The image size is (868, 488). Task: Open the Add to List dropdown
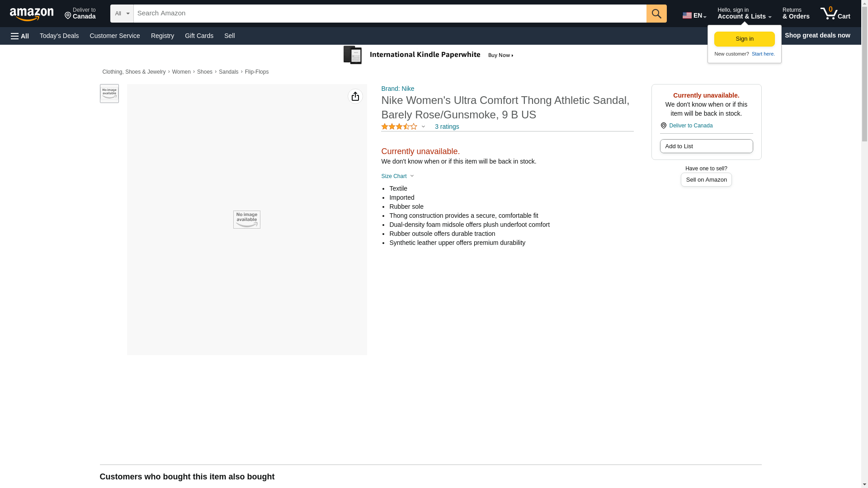(x=706, y=146)
